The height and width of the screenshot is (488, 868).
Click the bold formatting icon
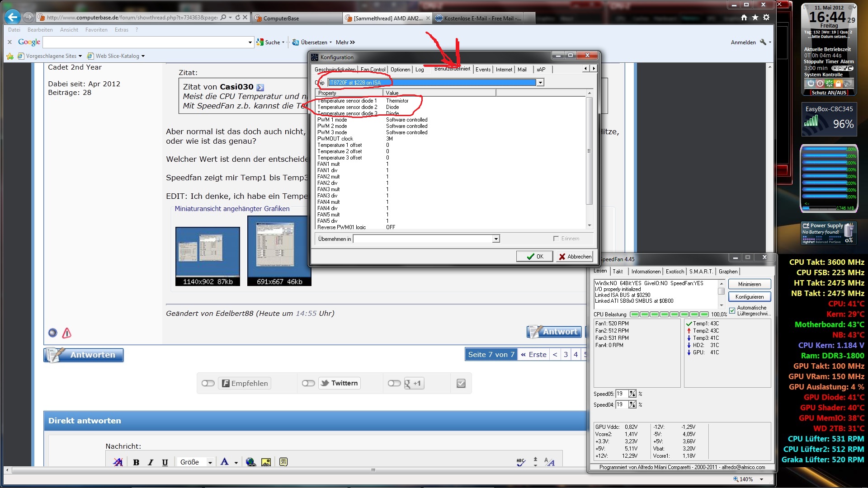click(x=136, y=462)
